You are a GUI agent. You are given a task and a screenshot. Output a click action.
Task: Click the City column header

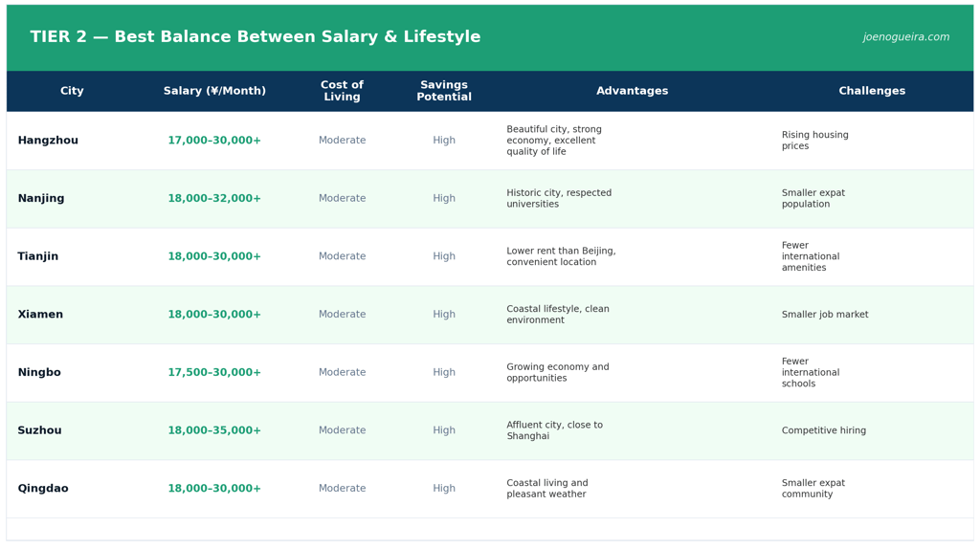pos(72,91)
